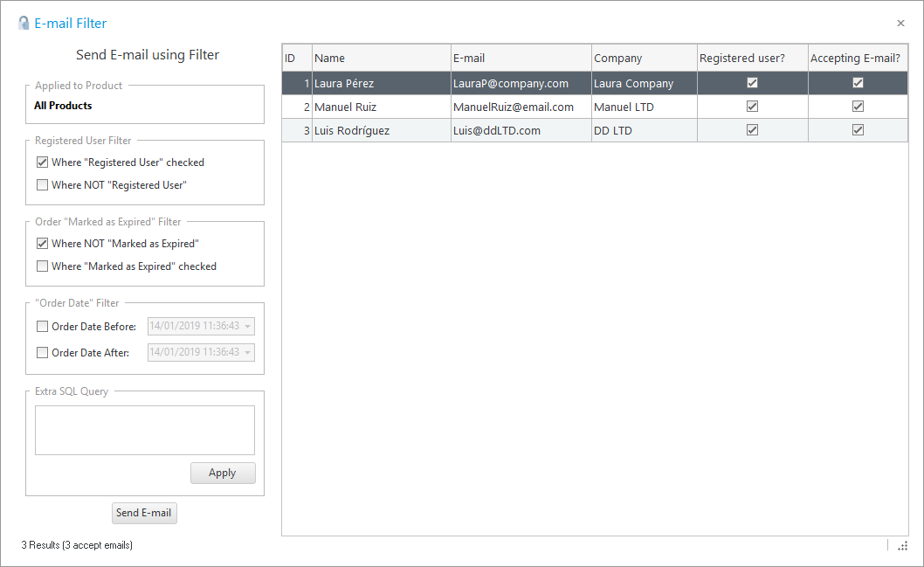Viewport: 924px width, 567px height.
Task: Toggle Registered user checkbox for Manuel Ruiz
Action: [x=753, y=106]
